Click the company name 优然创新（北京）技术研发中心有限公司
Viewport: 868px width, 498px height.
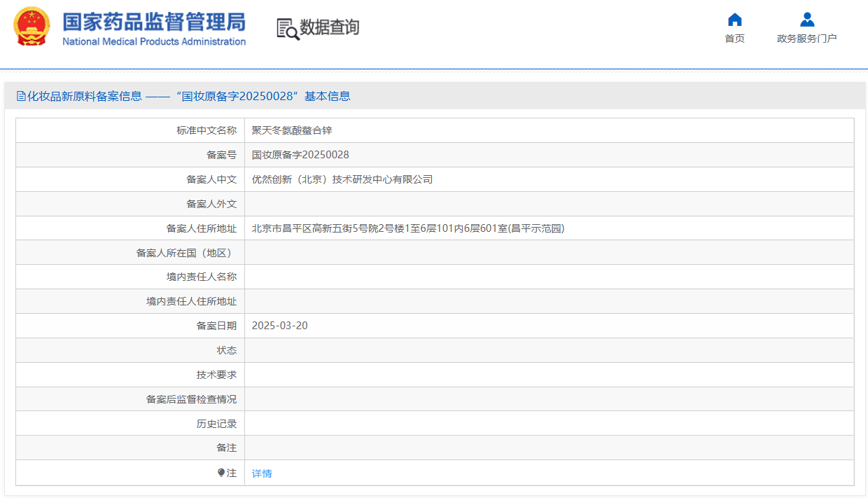342,179
